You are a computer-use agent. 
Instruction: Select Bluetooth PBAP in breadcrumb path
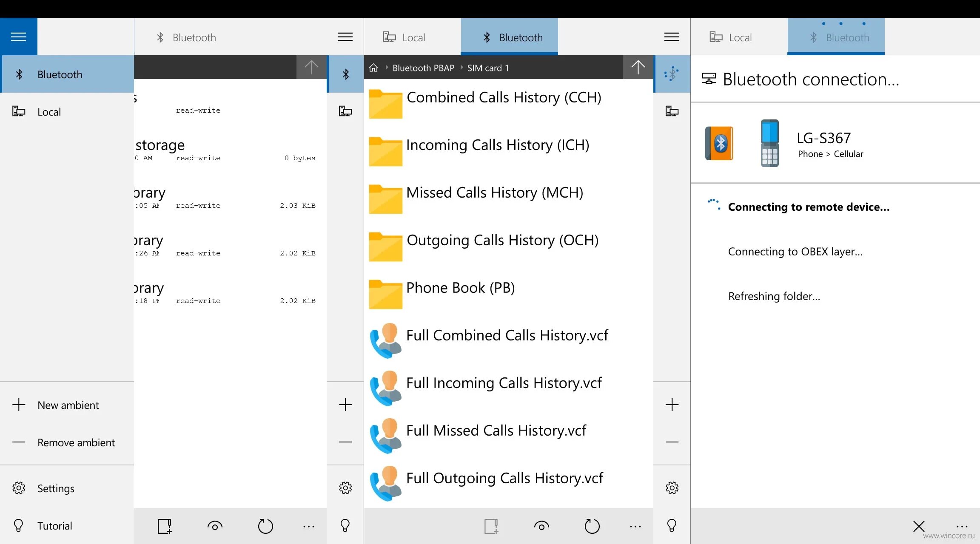(x=423, y=68)
